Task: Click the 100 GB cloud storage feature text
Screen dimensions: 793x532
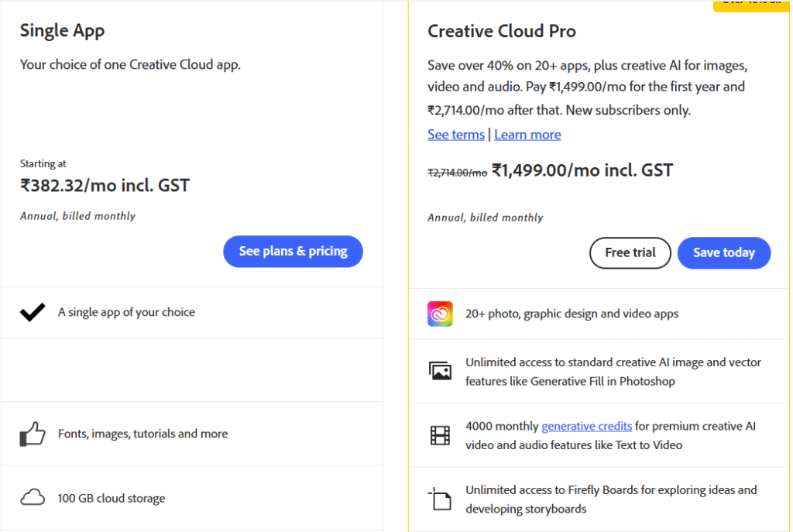Action: tap(112, 498)
